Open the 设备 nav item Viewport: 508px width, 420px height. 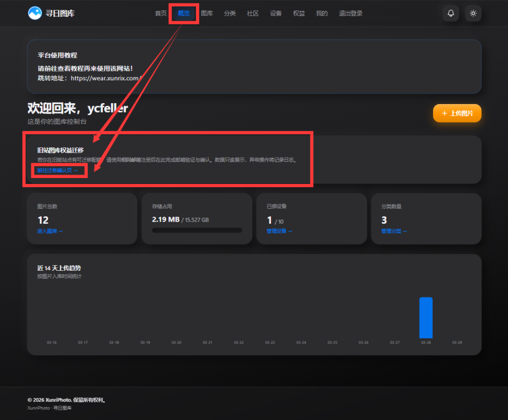pyautogui.click(x=276, y=13)
